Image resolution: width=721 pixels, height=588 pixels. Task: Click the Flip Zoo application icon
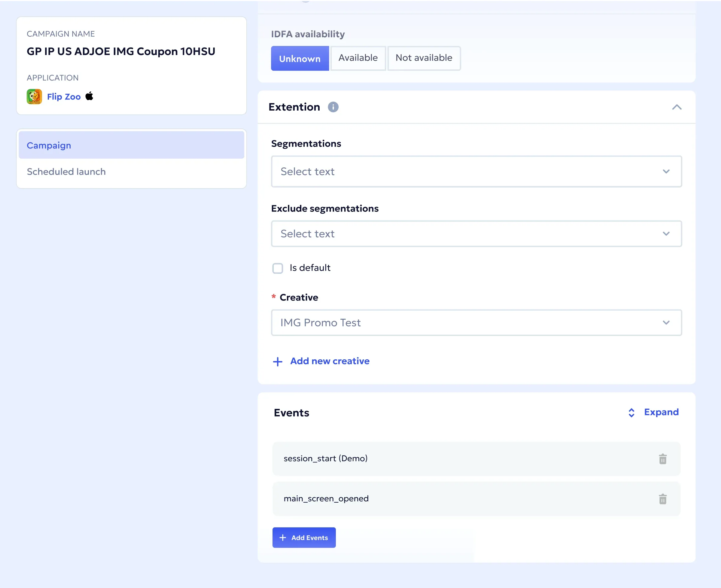pos(34,96)
